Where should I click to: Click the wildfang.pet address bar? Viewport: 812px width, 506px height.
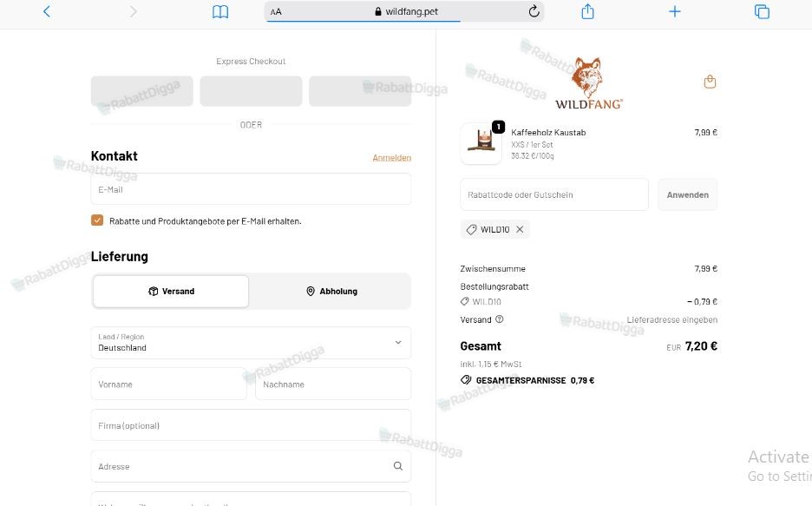[404, 11]
